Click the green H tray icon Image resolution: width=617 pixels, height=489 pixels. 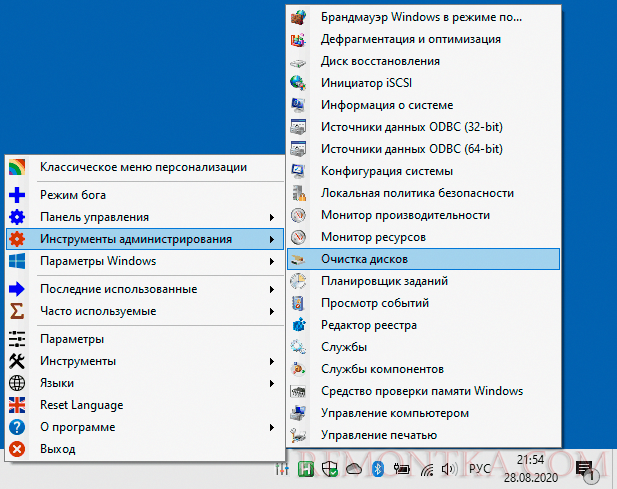306,469
